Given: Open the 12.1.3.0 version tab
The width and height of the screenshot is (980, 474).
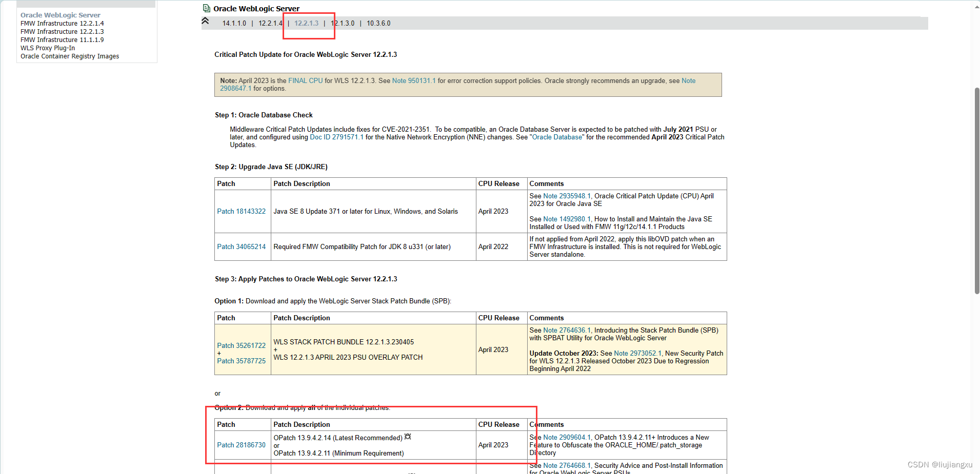Looking at the screenshot, I should click(343, 24).
